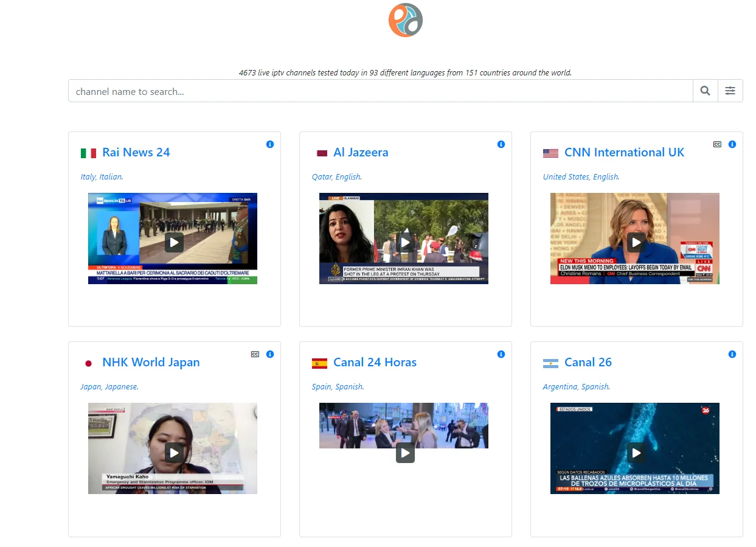Open info icon for Canal 24 Horas
The height and width of the screenshot is (547, 756).
(x=501, y=354)
